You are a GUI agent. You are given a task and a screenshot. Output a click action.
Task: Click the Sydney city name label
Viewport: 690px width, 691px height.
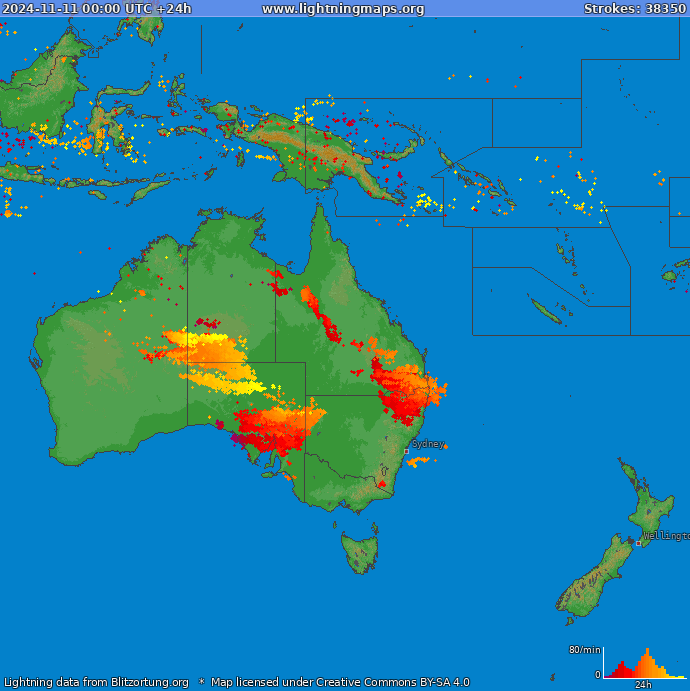(x=427, y=443)
